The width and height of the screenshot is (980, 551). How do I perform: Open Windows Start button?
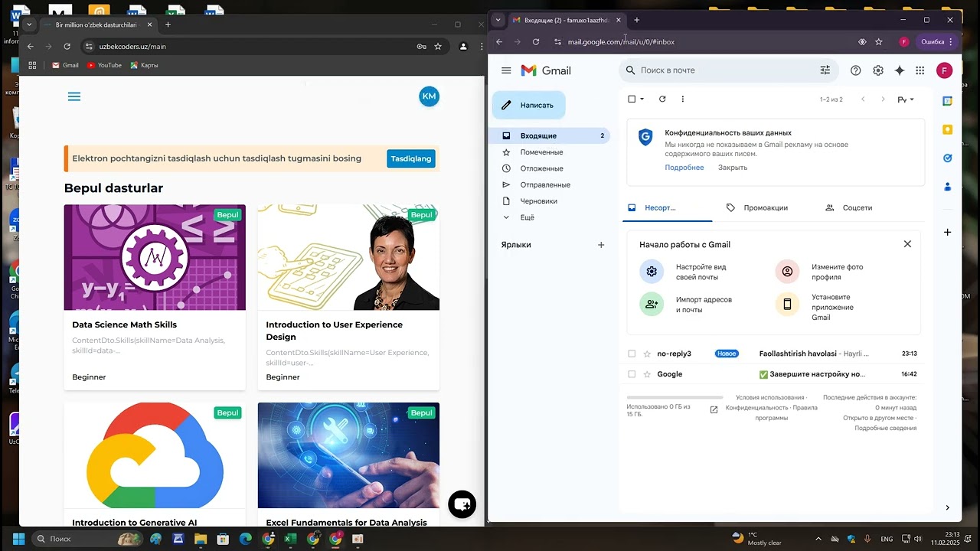(18, 539)
